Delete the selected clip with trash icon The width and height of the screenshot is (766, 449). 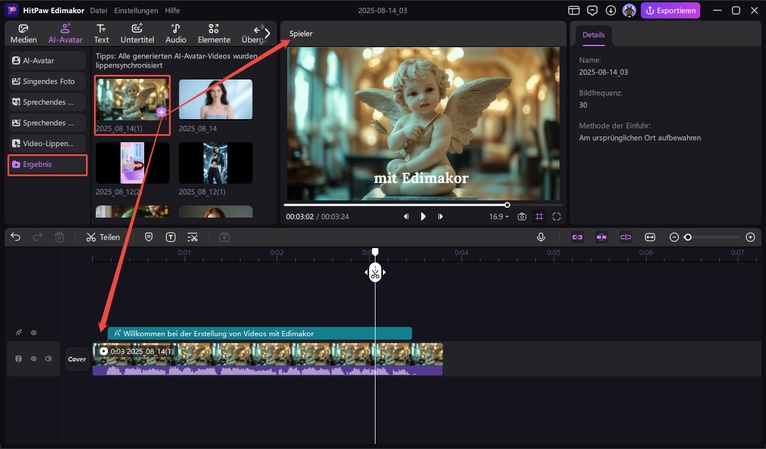pyautogui.click(x=59, y=237)
